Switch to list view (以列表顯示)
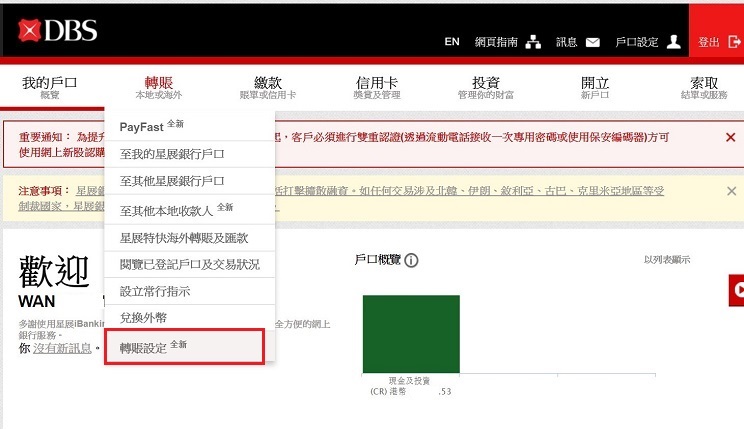 coord(666,260)
